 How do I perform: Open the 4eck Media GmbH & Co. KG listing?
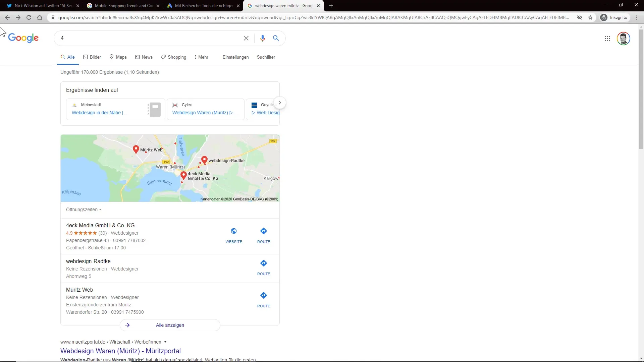(x=100, y=225)
